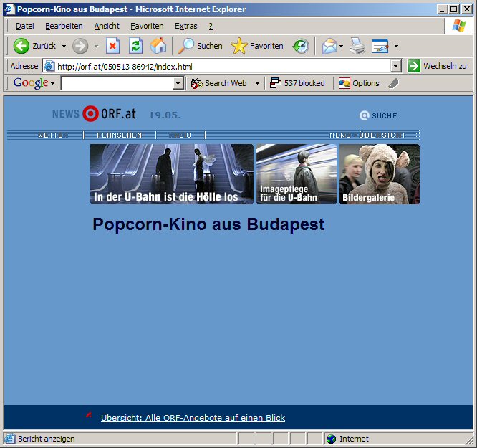Go to the Home page icon
The height and width of the screenshot is (448, 477).
pos(158,46)
